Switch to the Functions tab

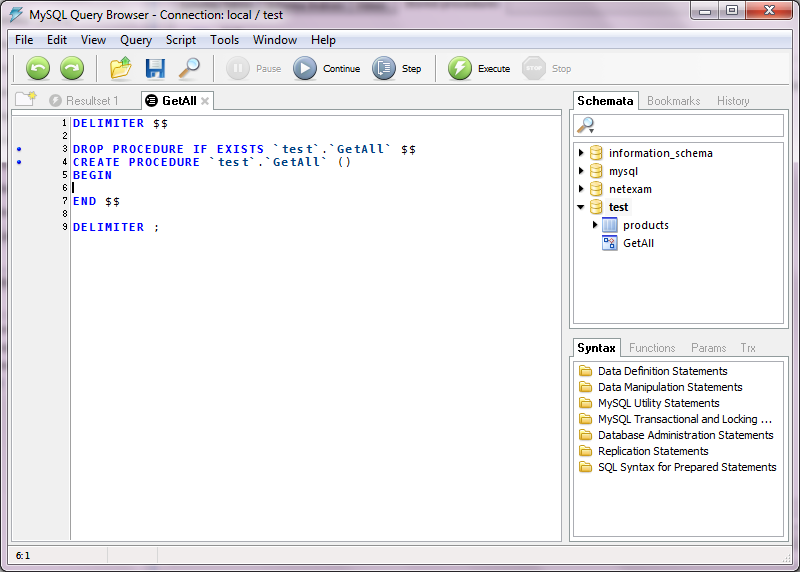pyautogui.click(x=652, y=347)
